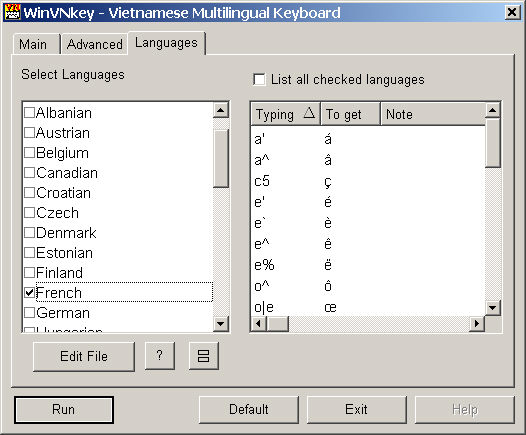Screen dimensions: 526x435
Task: Select the e% typing row
Action: click(368, 265)
